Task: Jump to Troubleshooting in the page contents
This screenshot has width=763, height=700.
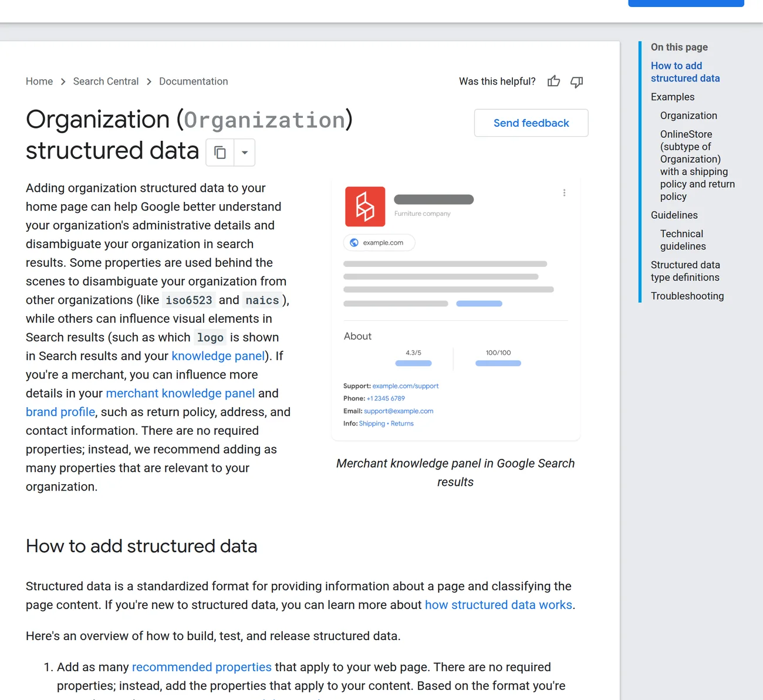Action: [687, 296]
